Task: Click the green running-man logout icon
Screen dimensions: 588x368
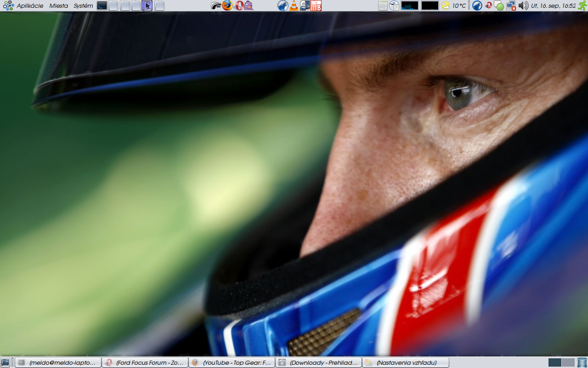Action: tap(582, 6)
